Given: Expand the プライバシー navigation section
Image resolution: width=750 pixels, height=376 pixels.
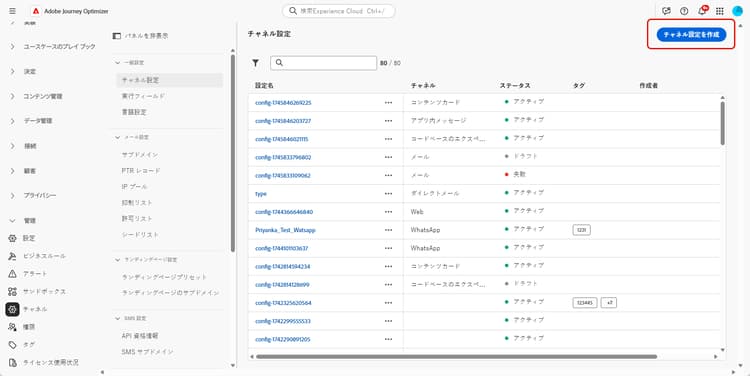Looking at the screenshot, I should (12, 196).
